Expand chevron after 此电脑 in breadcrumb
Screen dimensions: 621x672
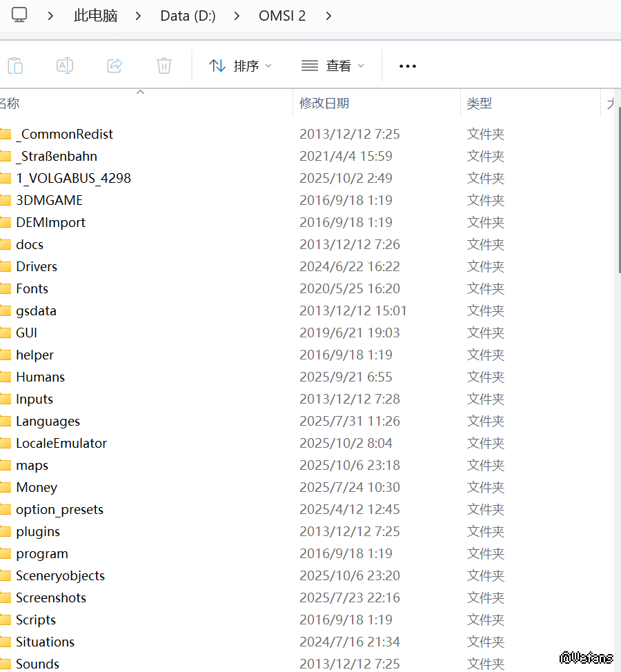point(139,15)
